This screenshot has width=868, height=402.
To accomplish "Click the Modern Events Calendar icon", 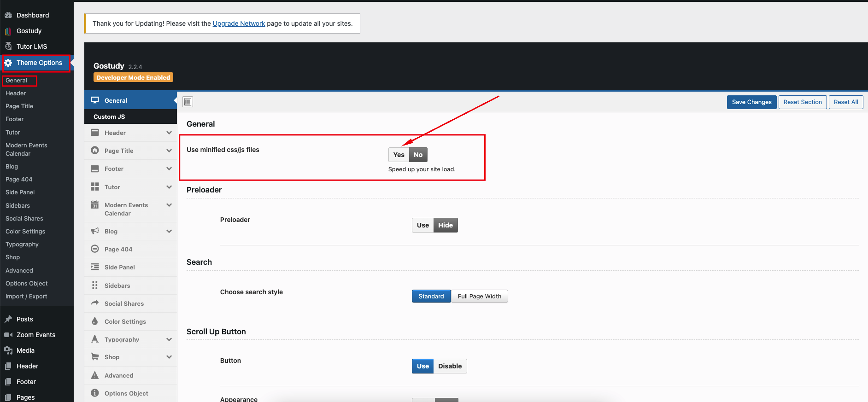I will coord(95,204).
